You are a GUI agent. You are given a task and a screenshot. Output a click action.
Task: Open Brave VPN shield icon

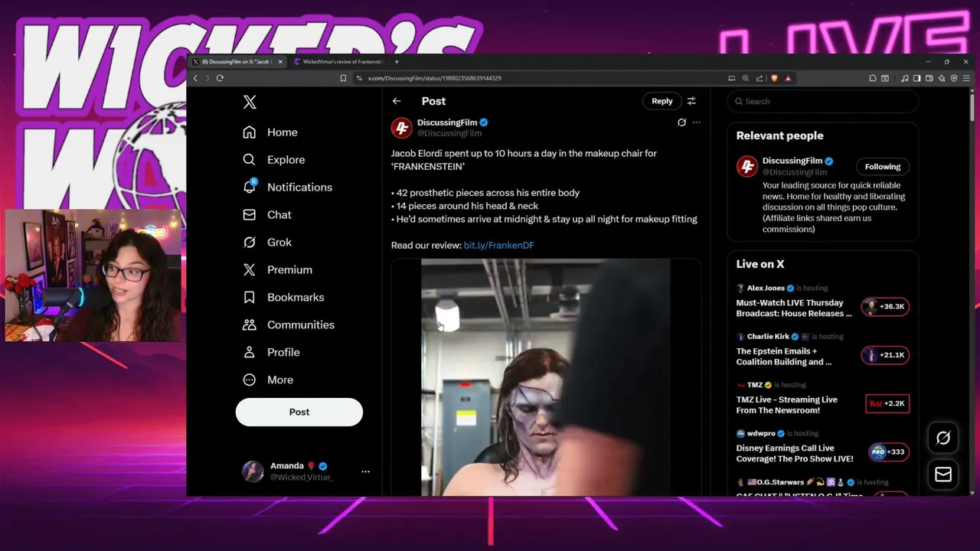[x=954, y=78]
